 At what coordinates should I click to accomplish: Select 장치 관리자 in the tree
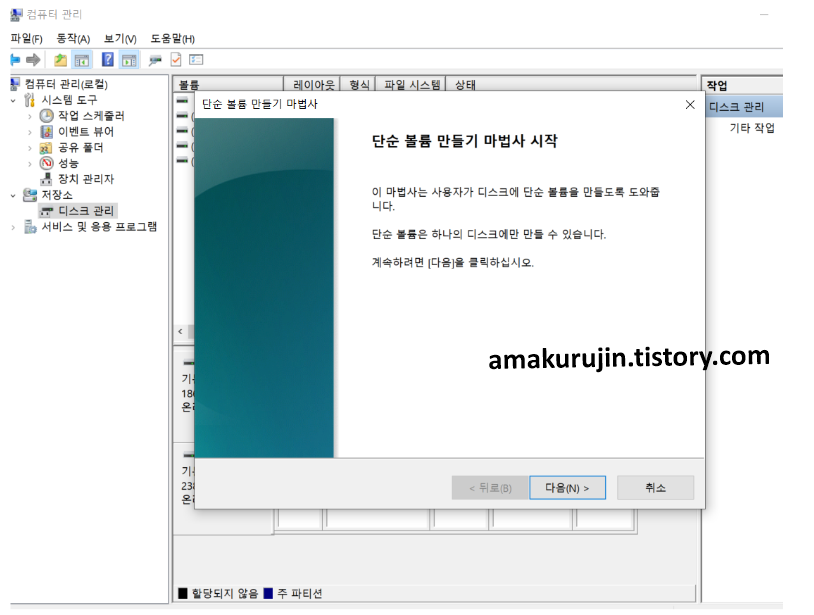point(86,179)
